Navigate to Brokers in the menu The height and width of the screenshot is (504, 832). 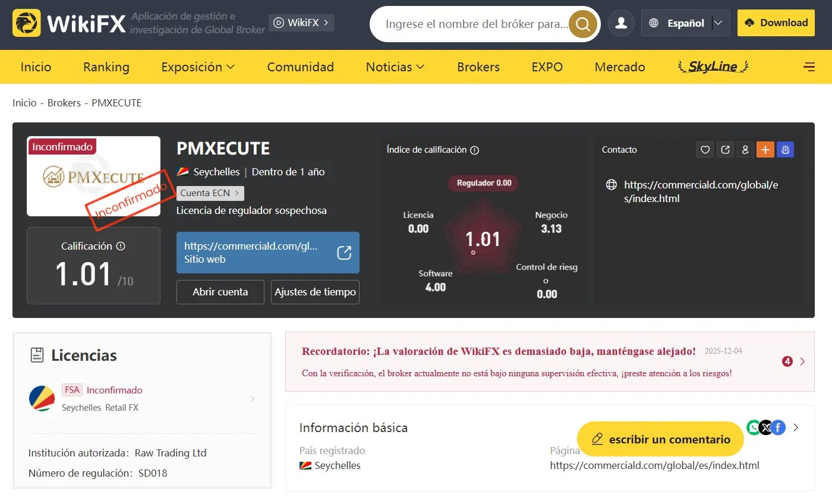point(478,67)
